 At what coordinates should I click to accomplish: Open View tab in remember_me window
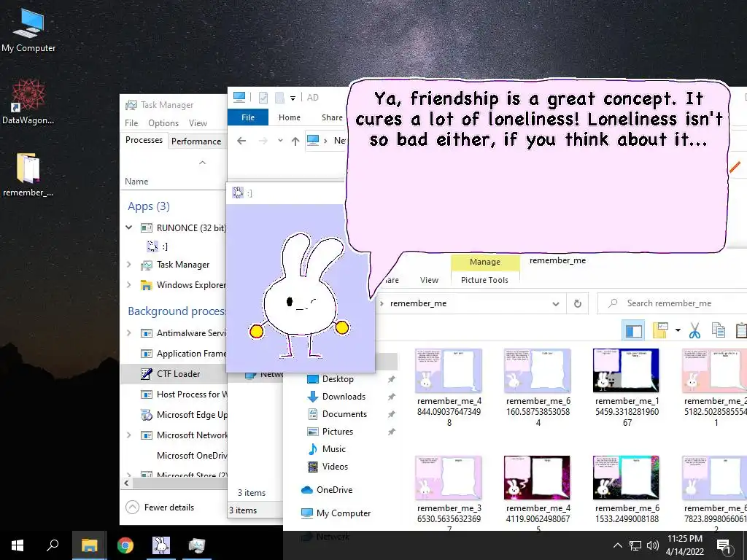pyautogui.click(x=429, y=280)
